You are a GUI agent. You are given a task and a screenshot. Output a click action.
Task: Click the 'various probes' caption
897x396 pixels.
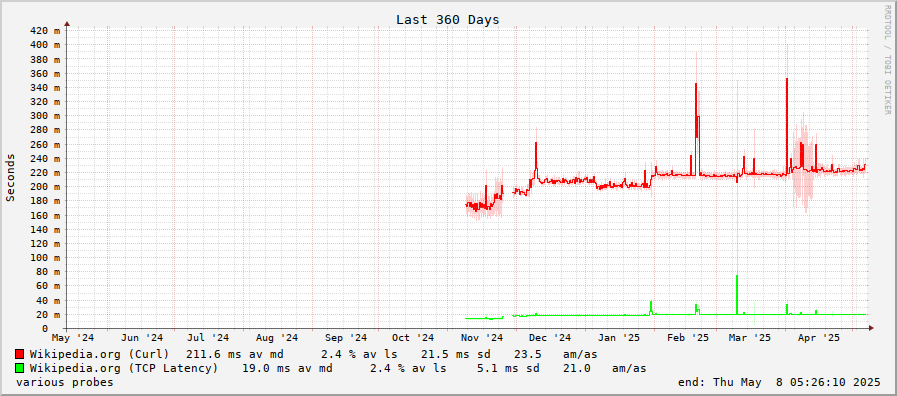coord(65,382)
